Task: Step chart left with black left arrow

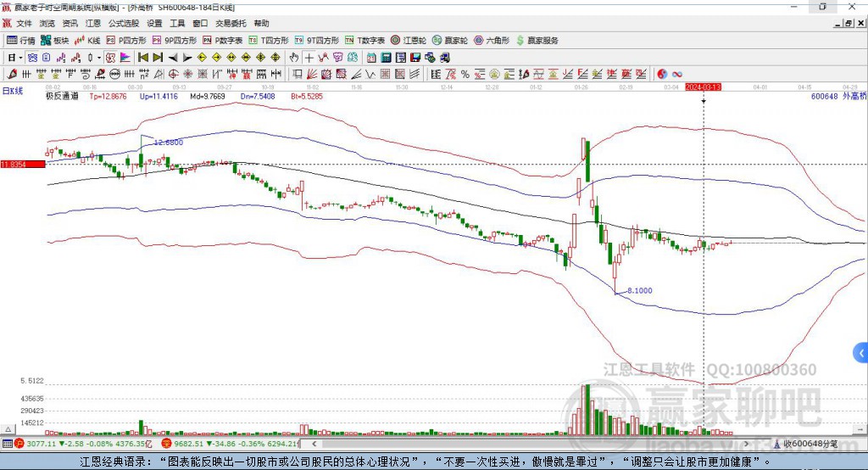Action: [173, 58]
